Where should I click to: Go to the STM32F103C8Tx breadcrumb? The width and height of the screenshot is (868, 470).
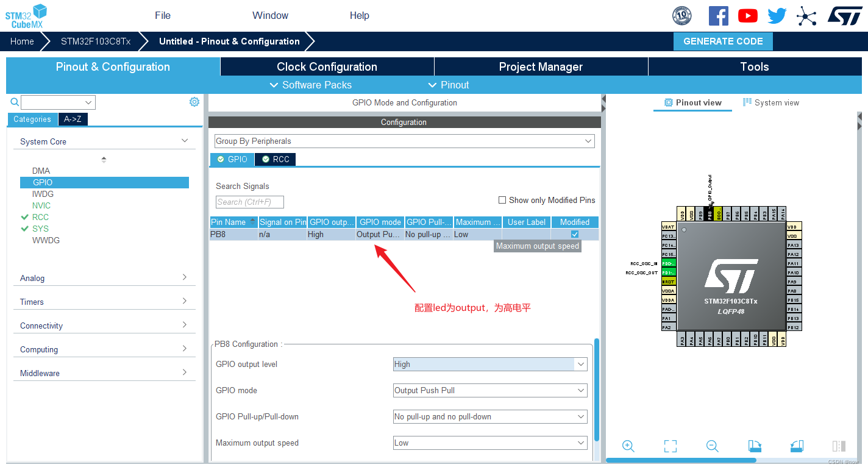coord(96,41)
